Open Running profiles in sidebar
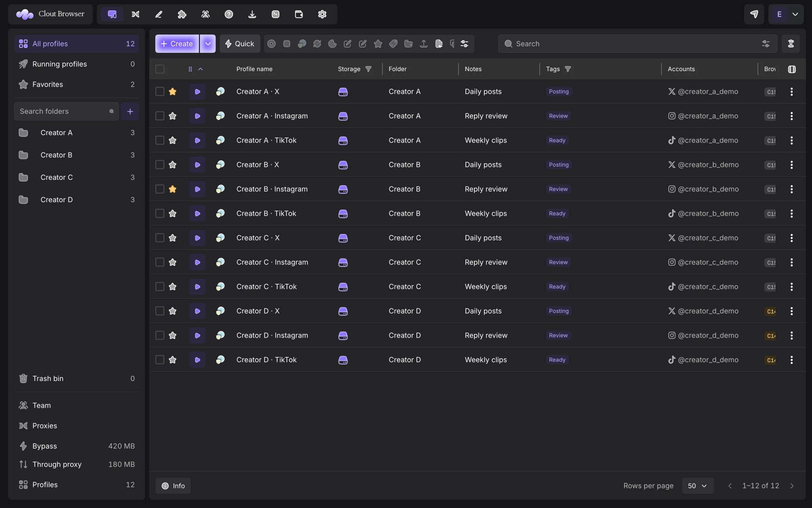The width and height of the screenshot is (812, 508). (76, 64)
